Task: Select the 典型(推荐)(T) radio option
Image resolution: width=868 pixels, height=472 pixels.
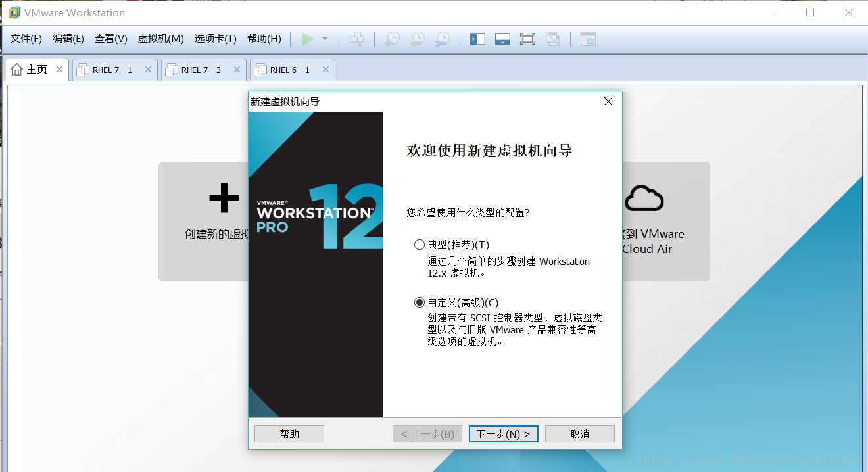Action: [x=420, y=245]
